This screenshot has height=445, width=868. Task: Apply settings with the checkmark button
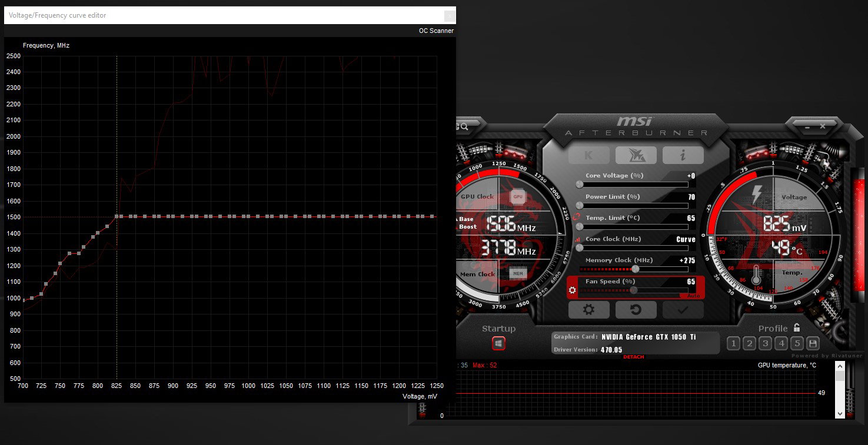[x=683, y=310]
